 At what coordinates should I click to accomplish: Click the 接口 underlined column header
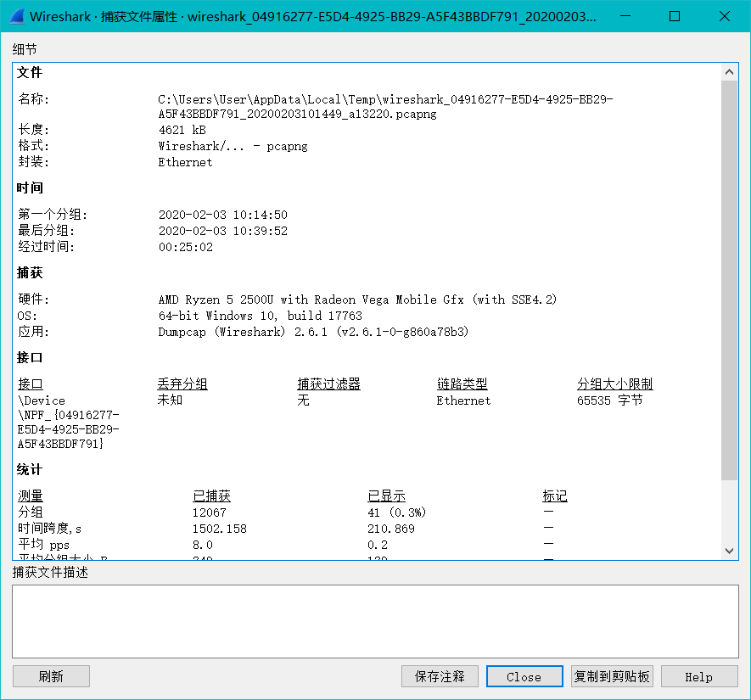31,384
